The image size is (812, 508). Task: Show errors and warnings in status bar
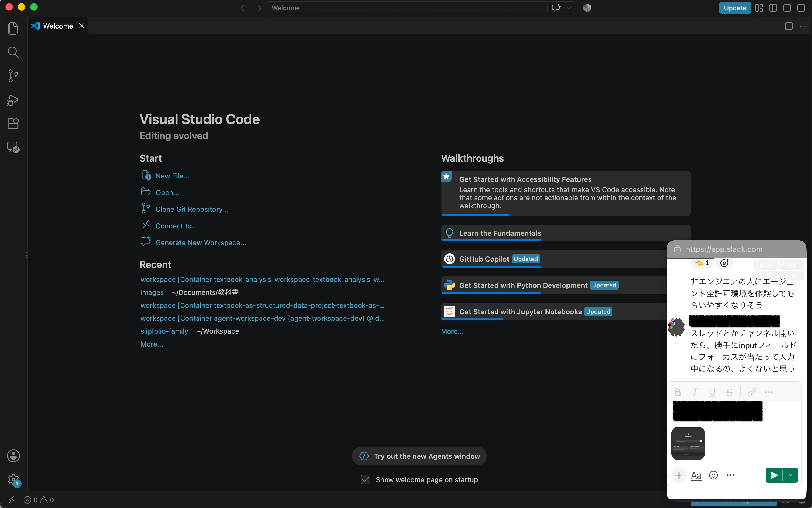39,500
